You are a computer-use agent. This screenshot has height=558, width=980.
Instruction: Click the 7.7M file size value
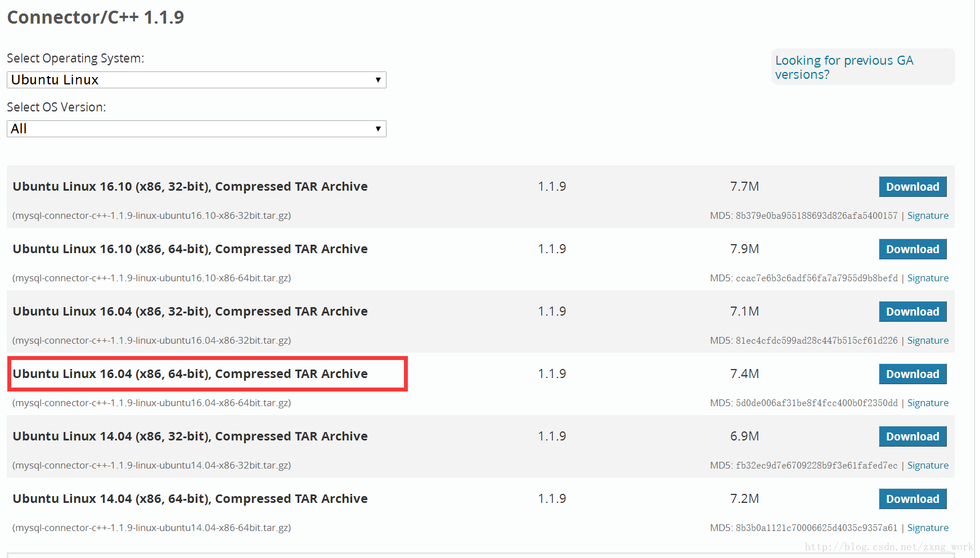pyautogui.click(x=745, y=187)
